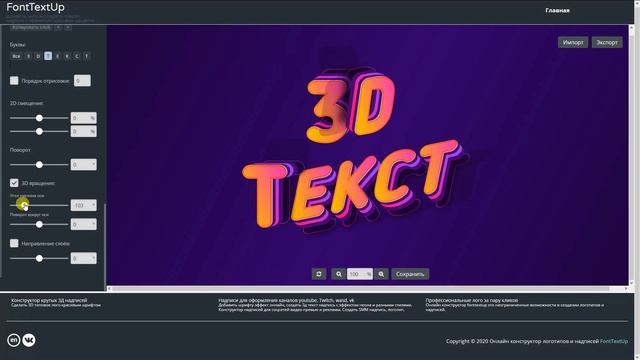Click the 'Импорт' button
The width and height of the screenshot is (640, 360).
(573, 42)
